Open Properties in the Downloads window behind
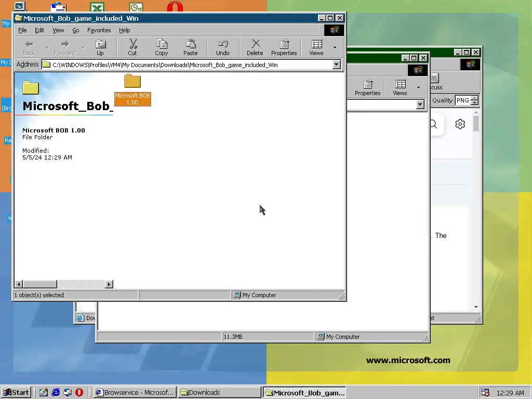This screenshot has width=532, height=399. (x=367, y=87)
